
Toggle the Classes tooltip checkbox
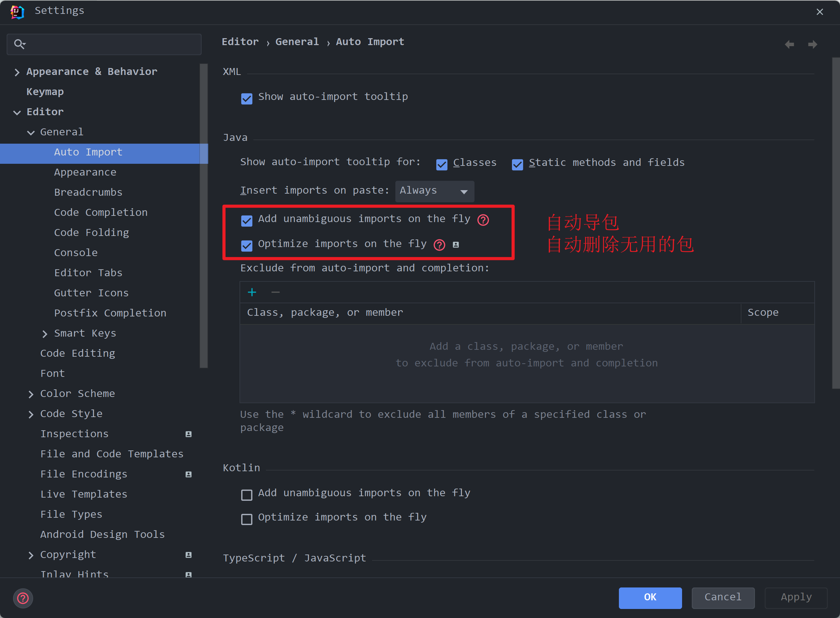pos(442,164)
